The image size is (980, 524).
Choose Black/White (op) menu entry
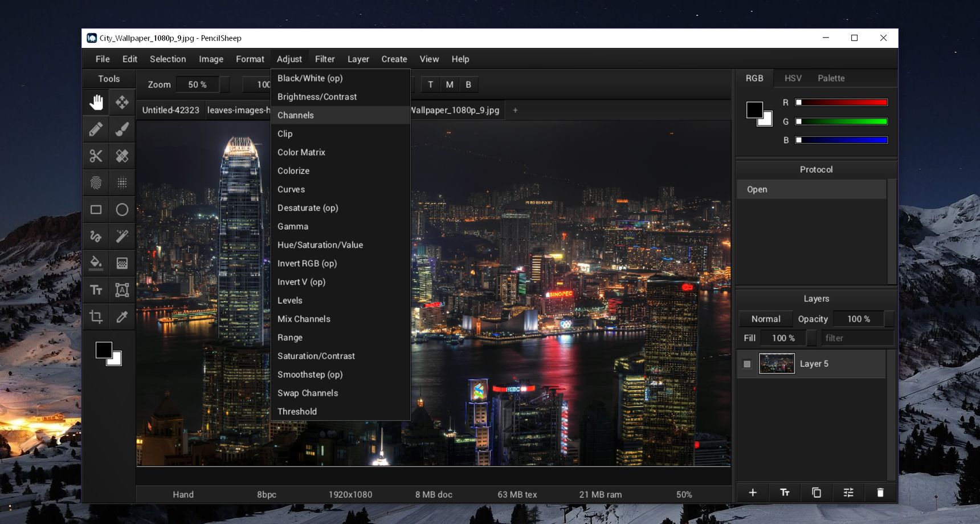click(x=341, y=78)
